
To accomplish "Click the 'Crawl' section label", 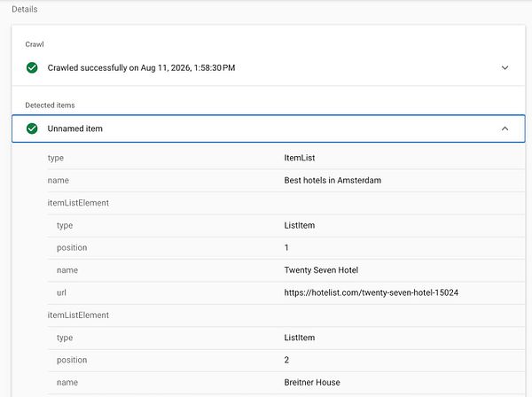I will click(x=35, y=44).
